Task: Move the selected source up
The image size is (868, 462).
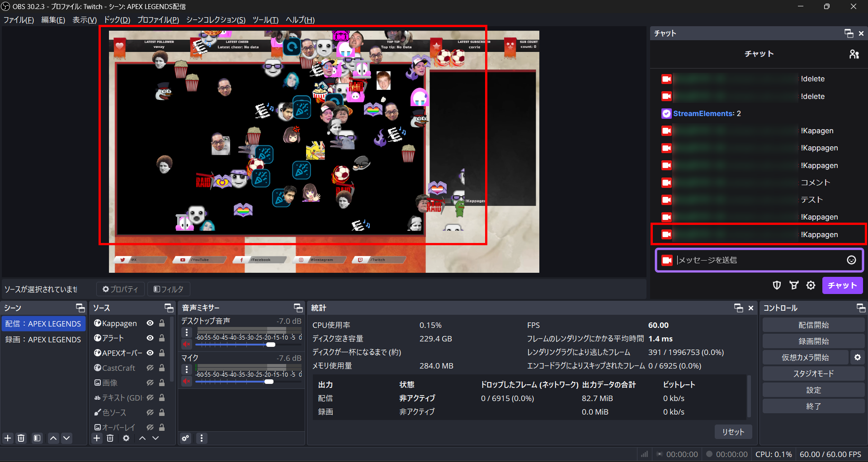Action: click(142, 438)
